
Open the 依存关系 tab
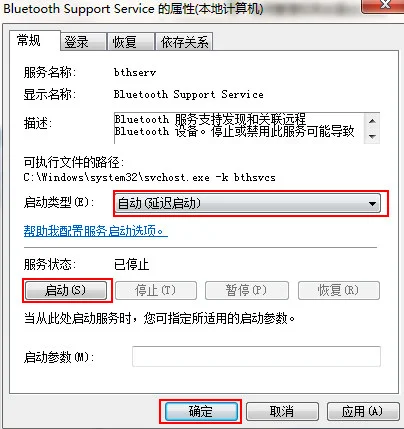(184, 42)
